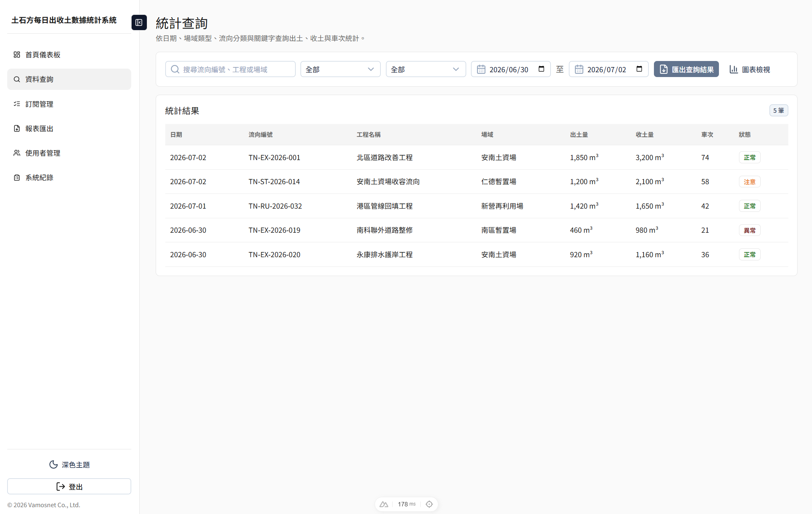The height and width of the screenshot is (514, 812).
Task: Open the second 全部 filter dropdown
Action: click(426, 69)
